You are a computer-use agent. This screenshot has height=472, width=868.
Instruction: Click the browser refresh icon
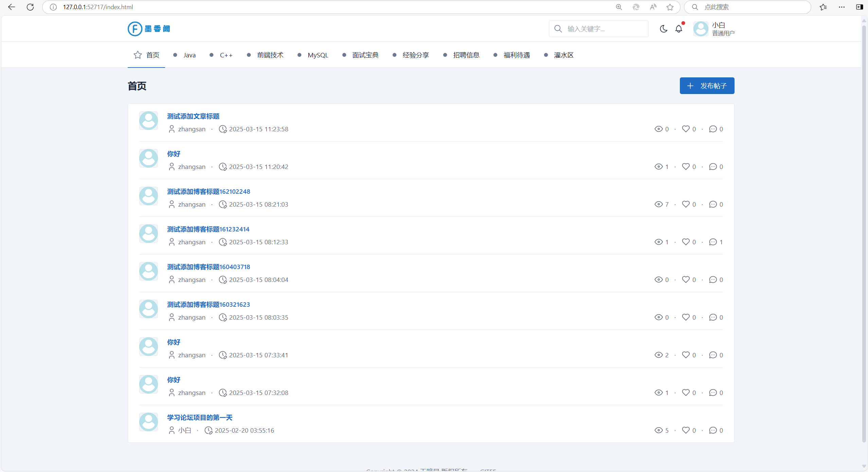[x=30, y=7]
